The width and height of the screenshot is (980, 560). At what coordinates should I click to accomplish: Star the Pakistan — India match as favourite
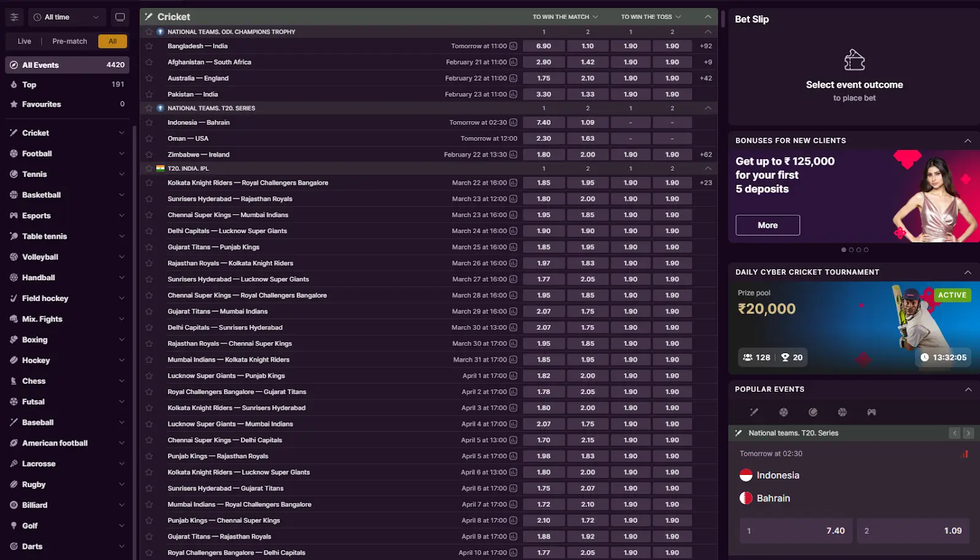(149, 94)
